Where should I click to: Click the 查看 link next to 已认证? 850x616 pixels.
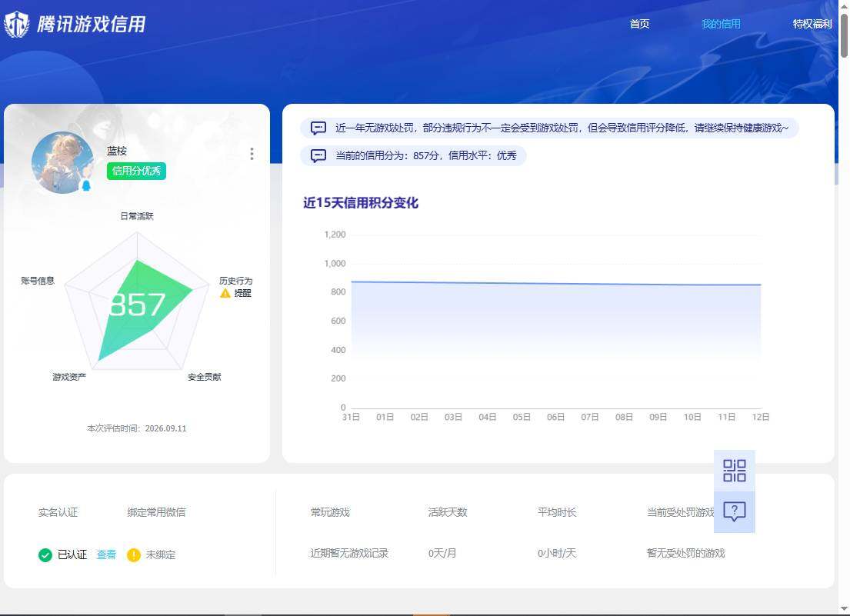[x=106, y=554]
